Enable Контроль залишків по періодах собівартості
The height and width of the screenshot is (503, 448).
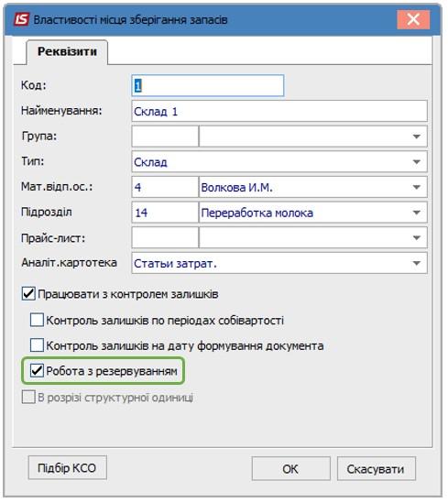click(x=37, y=320)
